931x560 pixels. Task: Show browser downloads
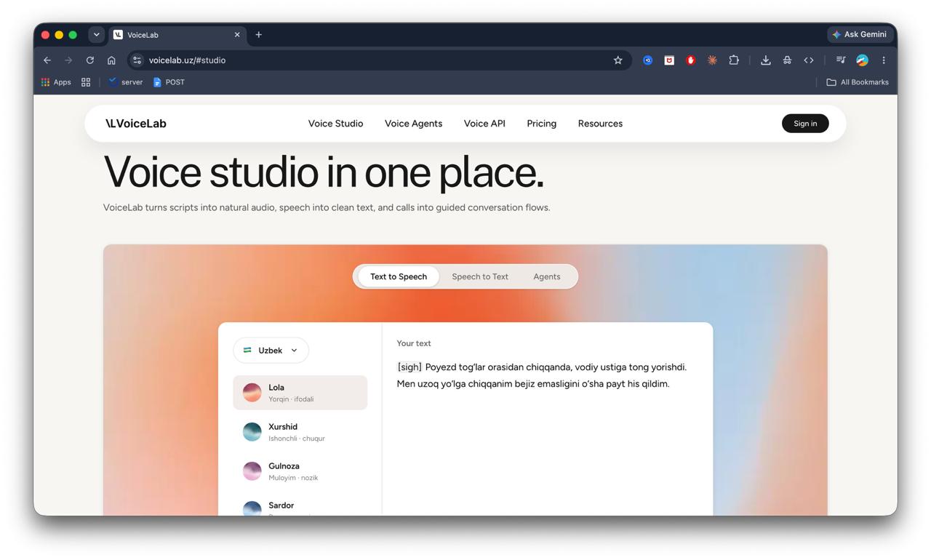tap(766, 60)
